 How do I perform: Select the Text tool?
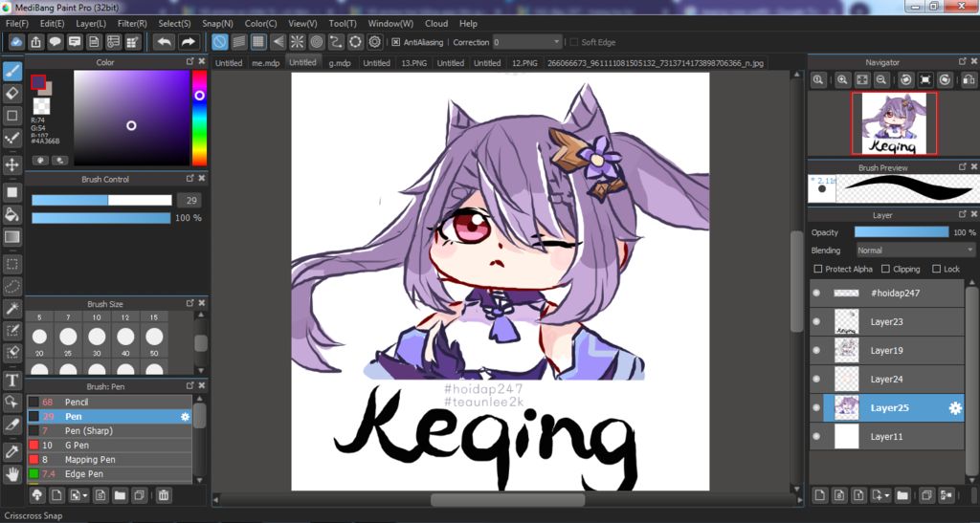[x=11, y=381]
